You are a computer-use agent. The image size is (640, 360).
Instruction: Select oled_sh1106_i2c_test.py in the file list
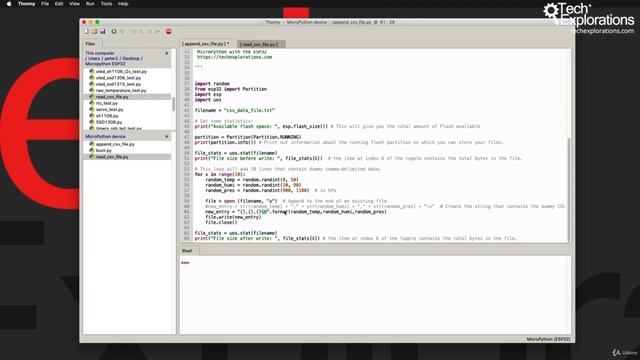[121, 71]
